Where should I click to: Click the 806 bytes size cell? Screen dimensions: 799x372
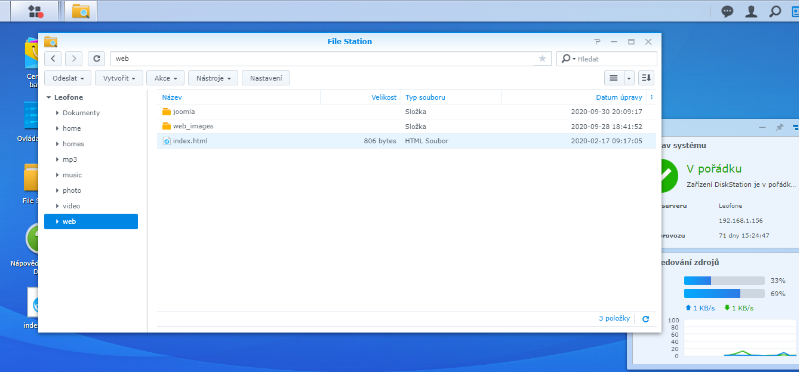(380, 141)
